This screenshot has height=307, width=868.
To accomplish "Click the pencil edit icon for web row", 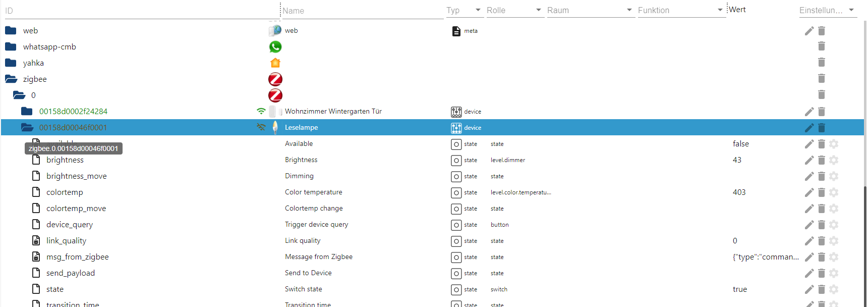I will (x=809, y=31).
